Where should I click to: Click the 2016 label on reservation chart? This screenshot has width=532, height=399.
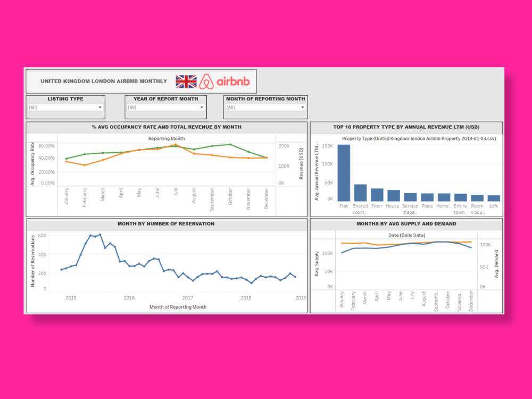(129, 297)
